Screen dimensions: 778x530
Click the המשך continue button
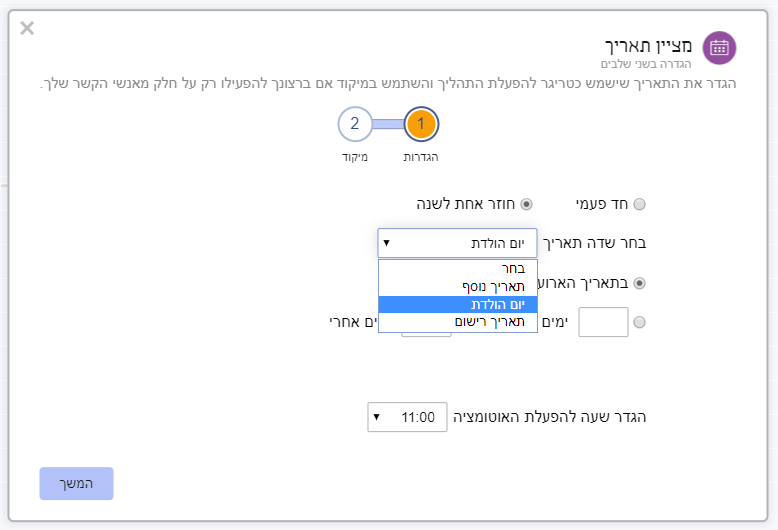(x=76, y=483)
